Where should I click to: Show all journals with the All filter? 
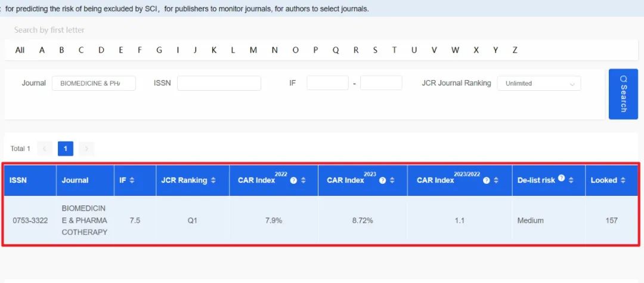coord(20,50)
